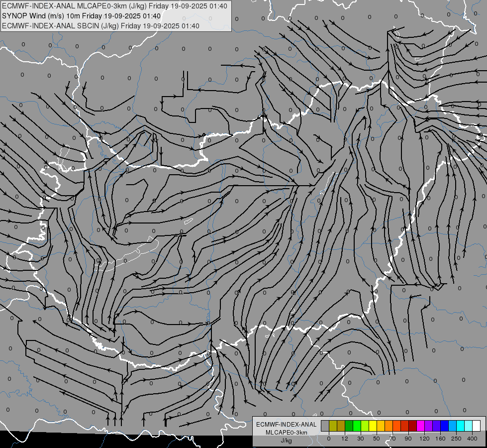Viewport: 487px width, 448px height.
Task: Pick the dark green legend swatch
Action: pyautogui.click(x=349, y=426)
